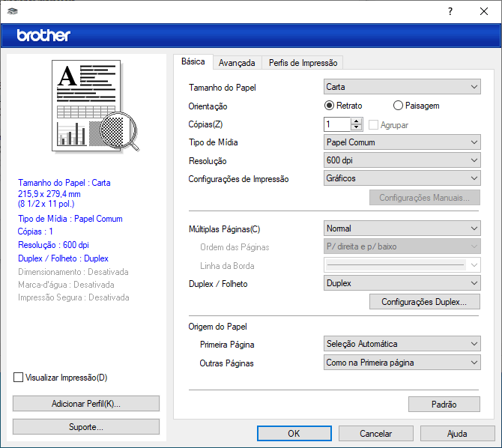The height and width of the screenshot is (448, 502).
Task: Click summary text 'Resolução : 600 dpi'
Action: click(x=53, y=245)
